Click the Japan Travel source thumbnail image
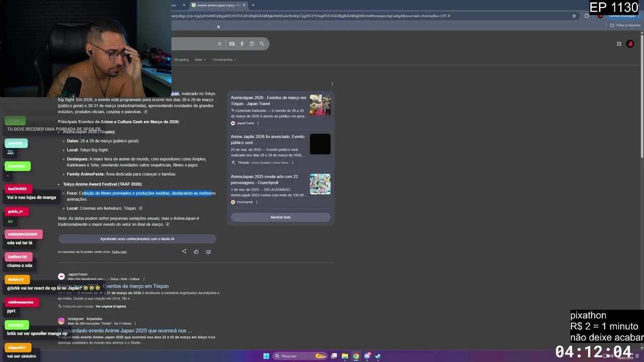 tap(320, 105)
